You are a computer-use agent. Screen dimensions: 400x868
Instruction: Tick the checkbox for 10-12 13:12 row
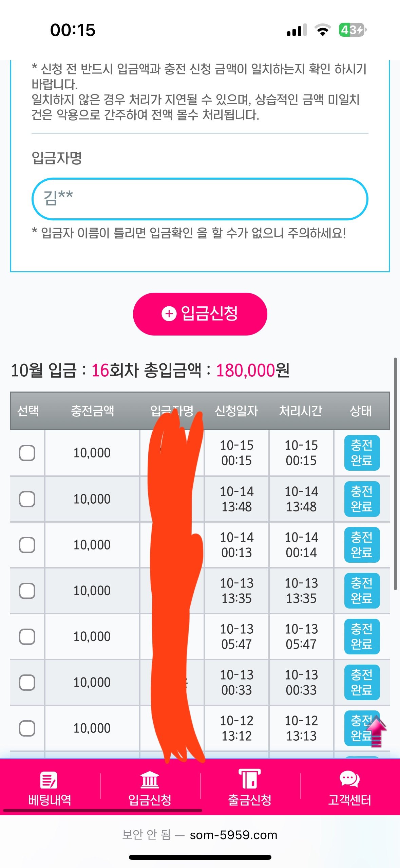point(27,728)
